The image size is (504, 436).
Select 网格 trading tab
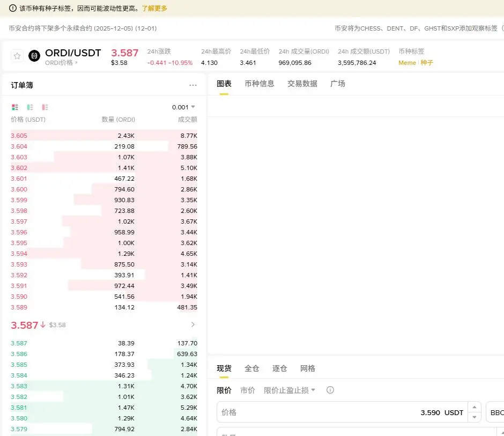[x=307, y=368]
